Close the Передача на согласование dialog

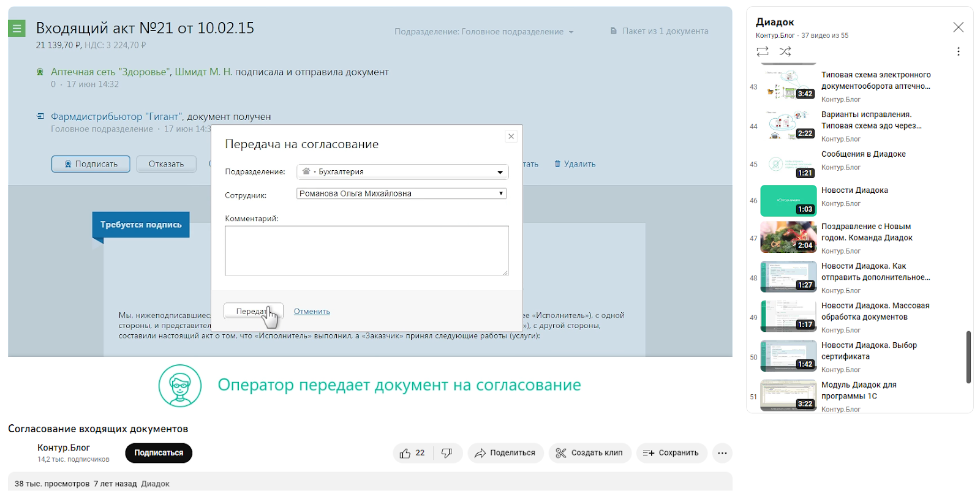coord(511,137)
